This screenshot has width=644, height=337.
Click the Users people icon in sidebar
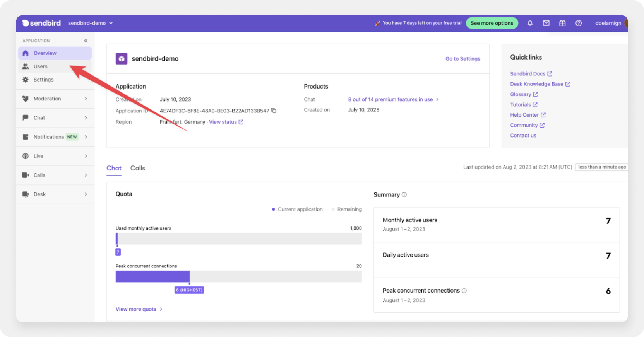click(x=26, y=66)
